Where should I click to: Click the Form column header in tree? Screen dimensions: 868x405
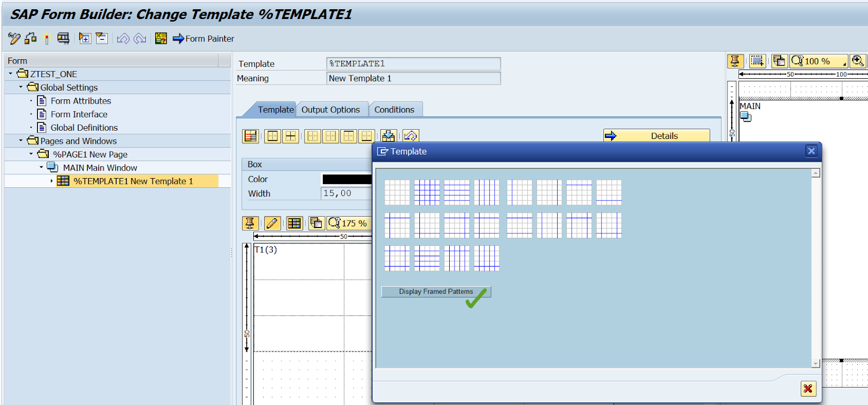111,60
